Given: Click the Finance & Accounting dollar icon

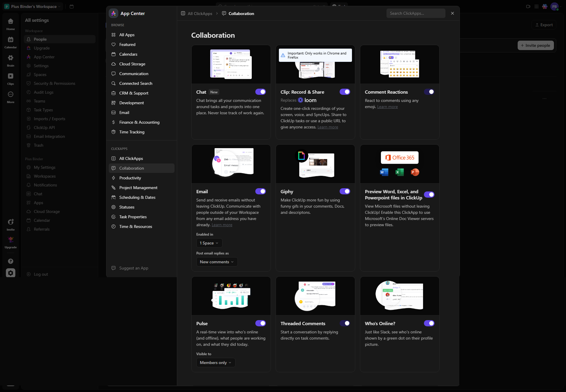Looking at the screenshot, I should pos(113,122).
